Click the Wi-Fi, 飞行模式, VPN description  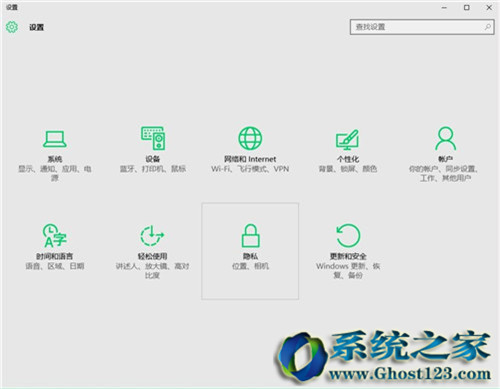pyautogui.click(x=250, y=169)
